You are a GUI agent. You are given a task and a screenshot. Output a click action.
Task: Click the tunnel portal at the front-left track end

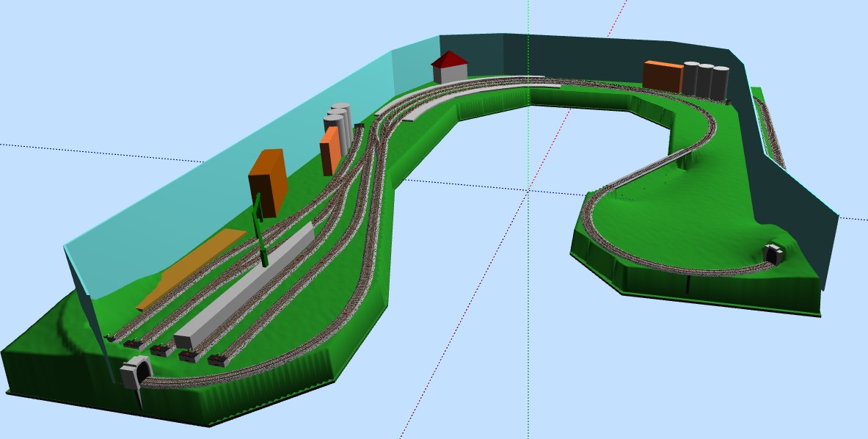click(136, 373)
